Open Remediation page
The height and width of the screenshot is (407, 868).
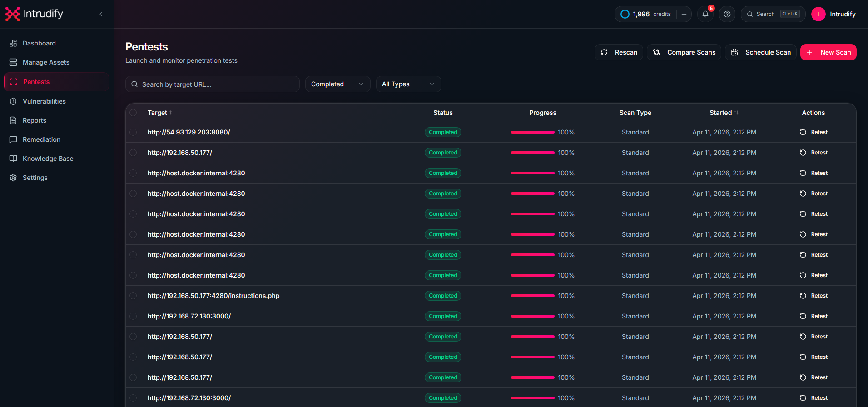pos(56,139)
